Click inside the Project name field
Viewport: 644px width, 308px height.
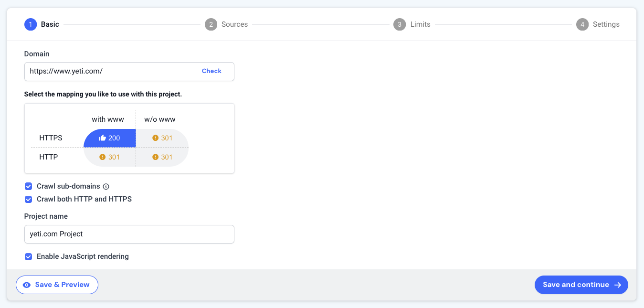click(x=129, y=234)
